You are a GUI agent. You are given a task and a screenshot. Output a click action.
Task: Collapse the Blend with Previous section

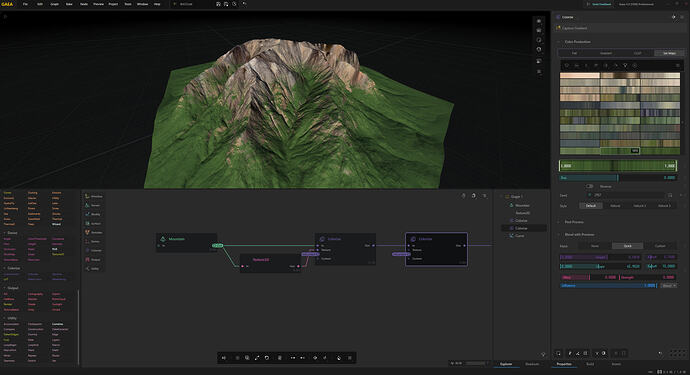point(559,235)
